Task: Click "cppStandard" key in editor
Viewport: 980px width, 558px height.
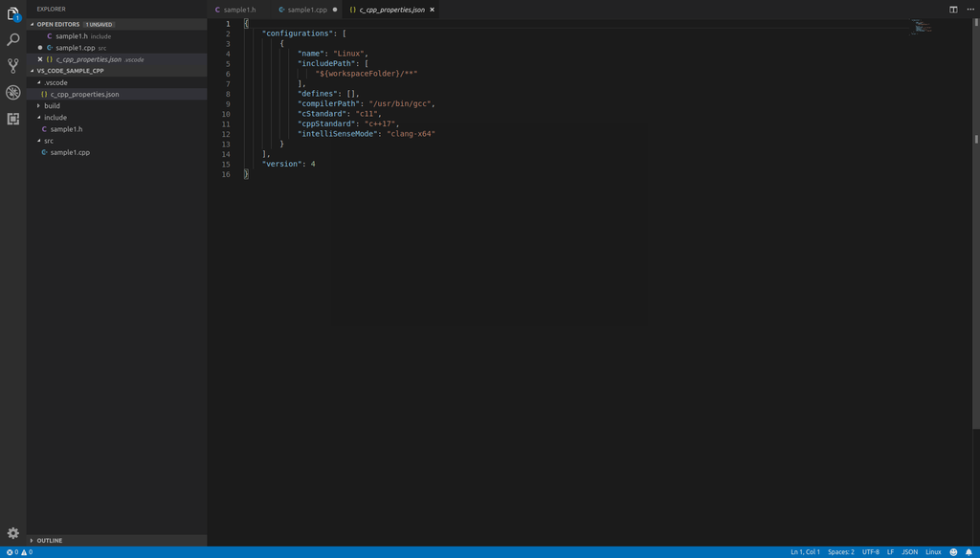Action: (326, 123)
